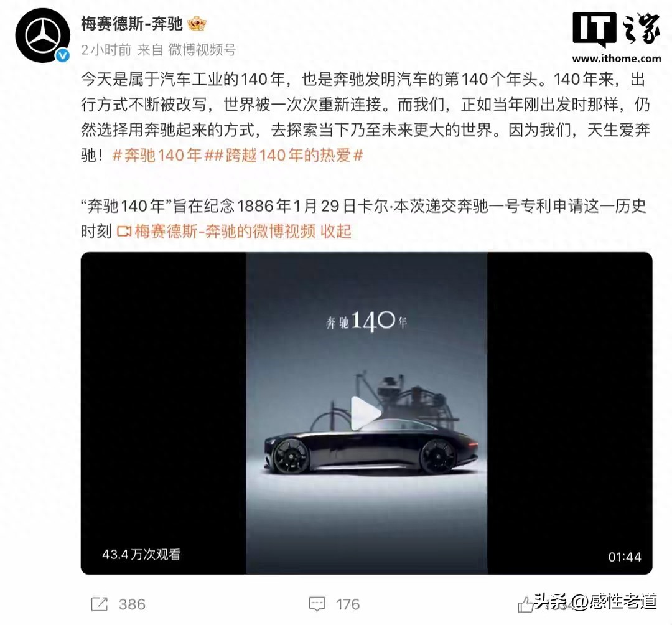Play the 奔驰140年 video
The width and height of the screenshot is (672, 625).
[x=365, y=413]
